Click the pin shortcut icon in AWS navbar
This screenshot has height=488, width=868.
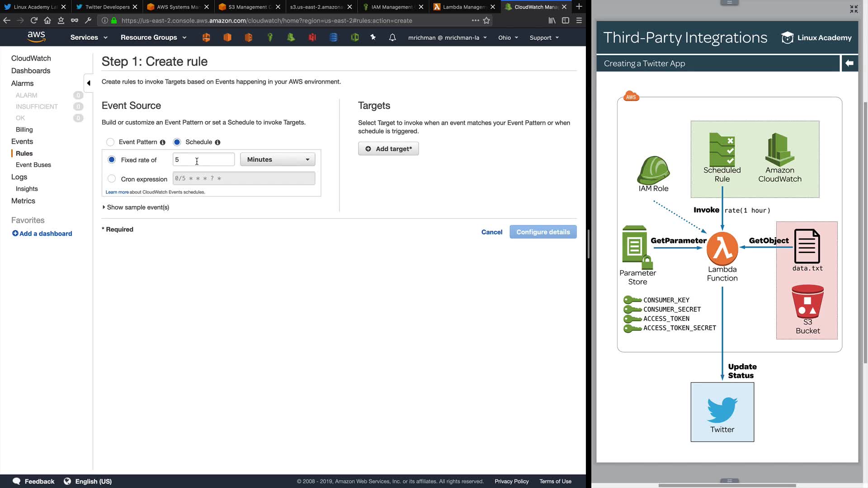tap(373, 38)
